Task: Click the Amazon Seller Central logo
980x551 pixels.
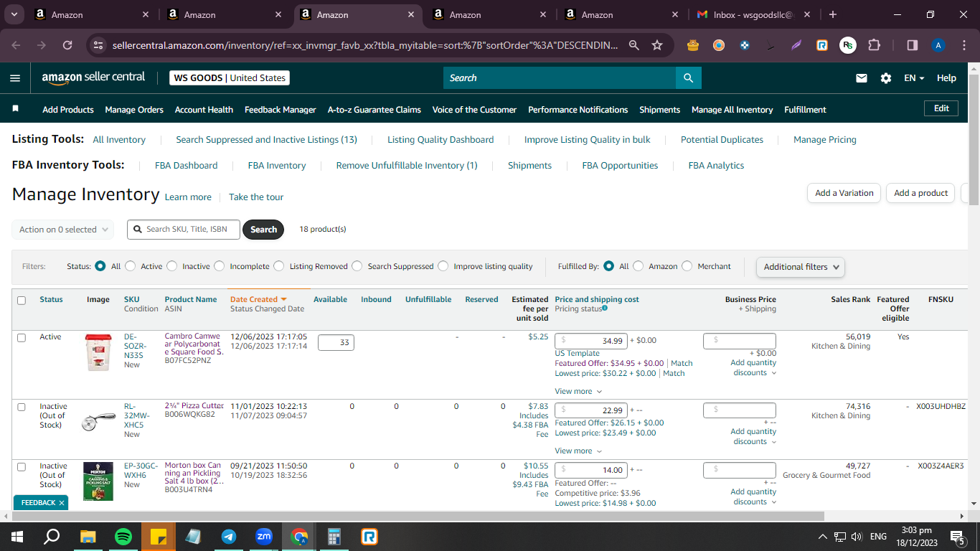Action: (93, 77)
